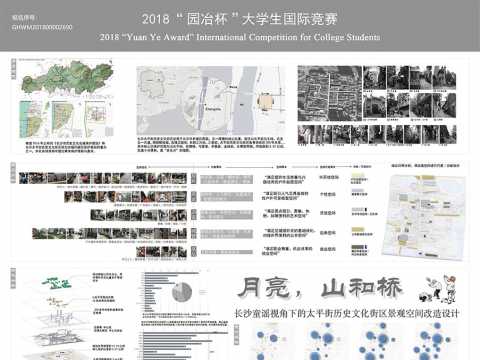Click the dark green legend swatch
The width and height of the screenshot is (480, 360).
pos(359,247)
